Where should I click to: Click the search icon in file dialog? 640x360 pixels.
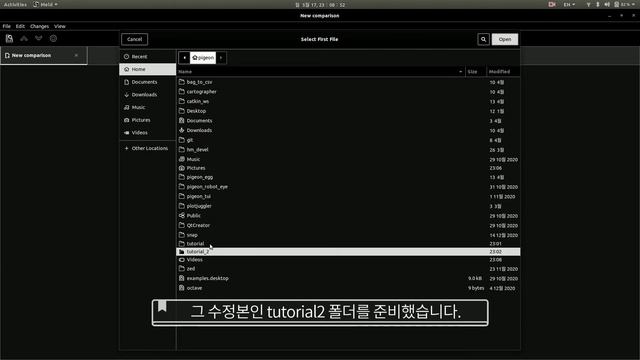pos(483,39)
